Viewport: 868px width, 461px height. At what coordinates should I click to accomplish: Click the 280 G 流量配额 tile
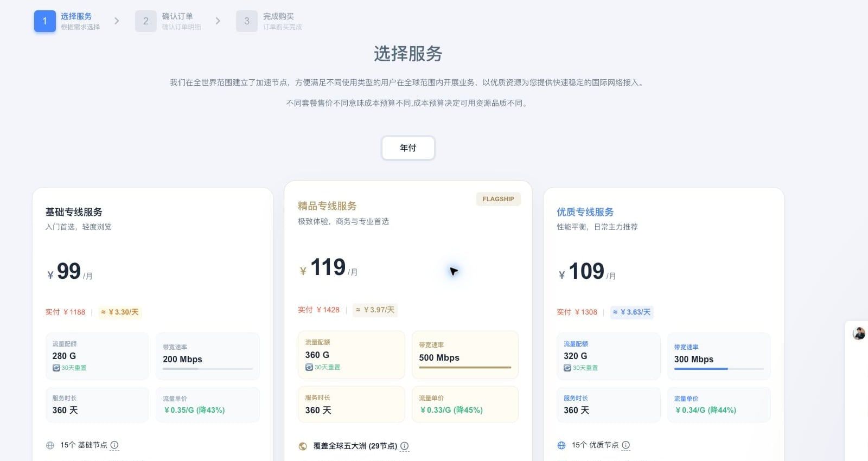(97, 356)
